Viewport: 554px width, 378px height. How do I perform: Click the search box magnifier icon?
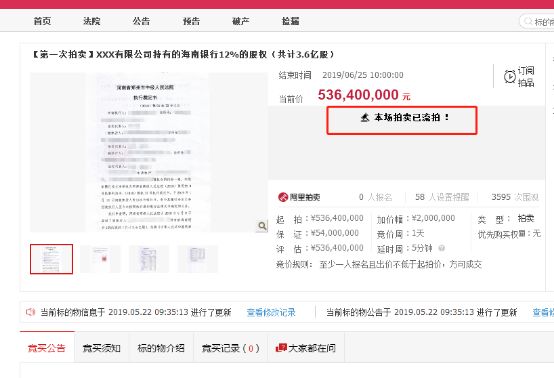tap(528, 22)
